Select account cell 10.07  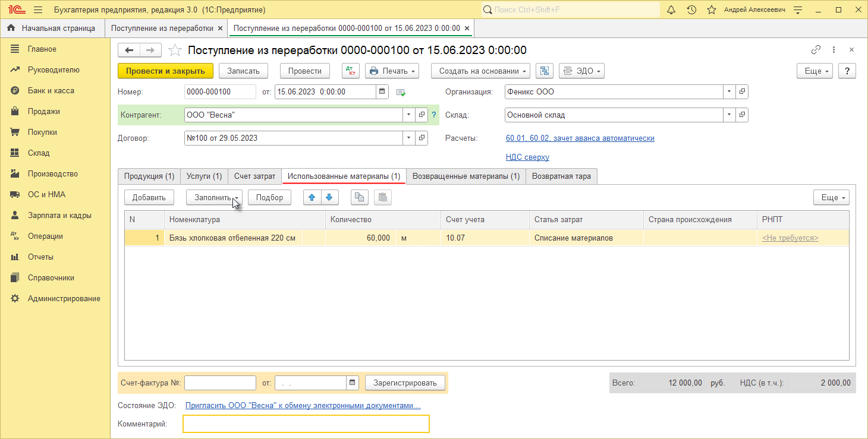click(x=485, y=238)
